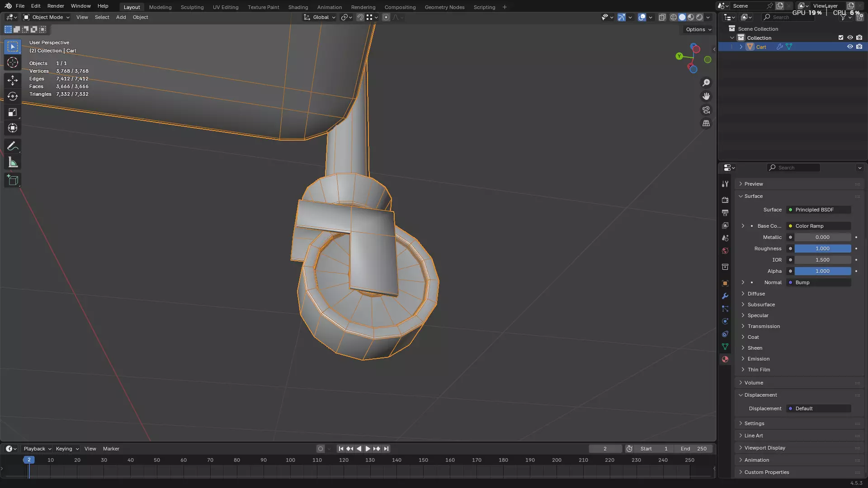Toggle viewport overlays display

tap(642, 17)
